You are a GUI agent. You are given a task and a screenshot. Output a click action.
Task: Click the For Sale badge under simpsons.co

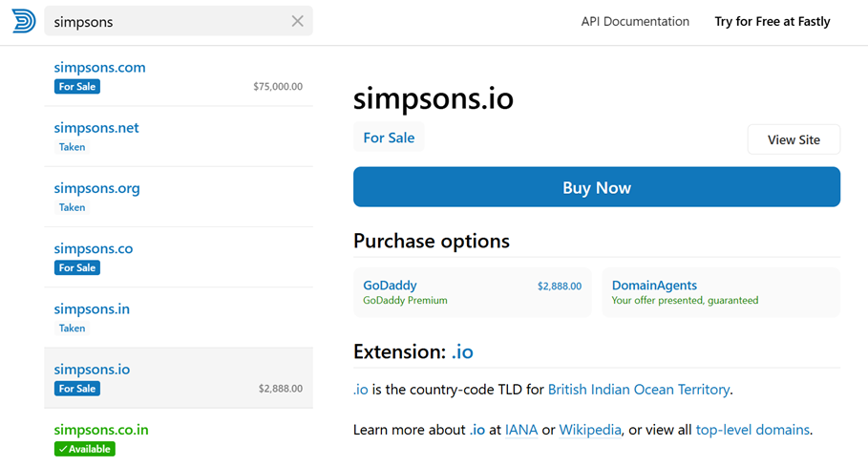(x=77, y=267)
